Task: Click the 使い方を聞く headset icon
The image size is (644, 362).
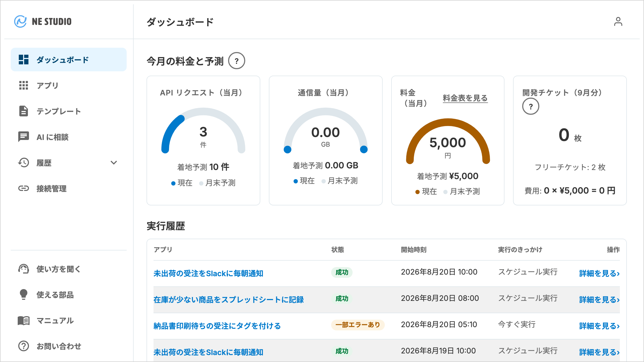Action: click(24, 269)
